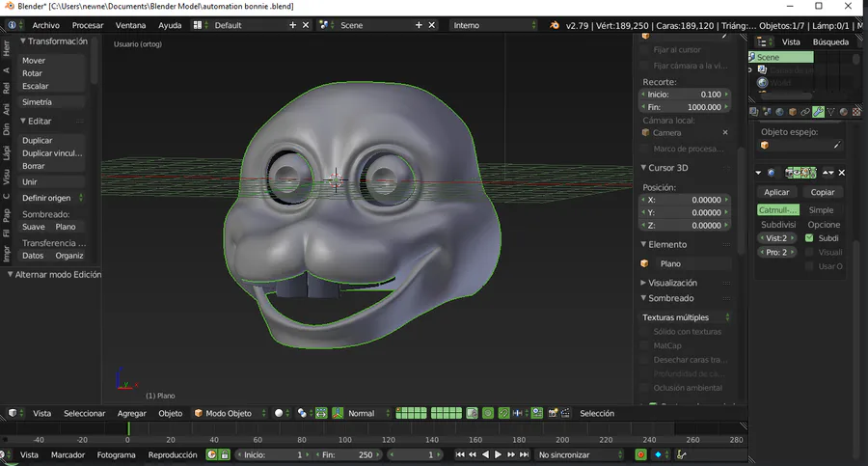Open the Archivo menu

(46, 25)
